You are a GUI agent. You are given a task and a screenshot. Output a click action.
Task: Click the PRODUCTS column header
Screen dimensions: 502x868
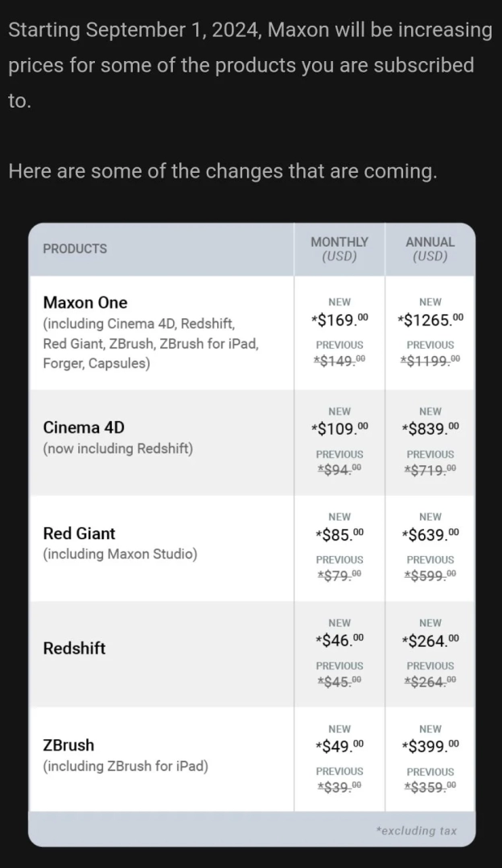75,248
